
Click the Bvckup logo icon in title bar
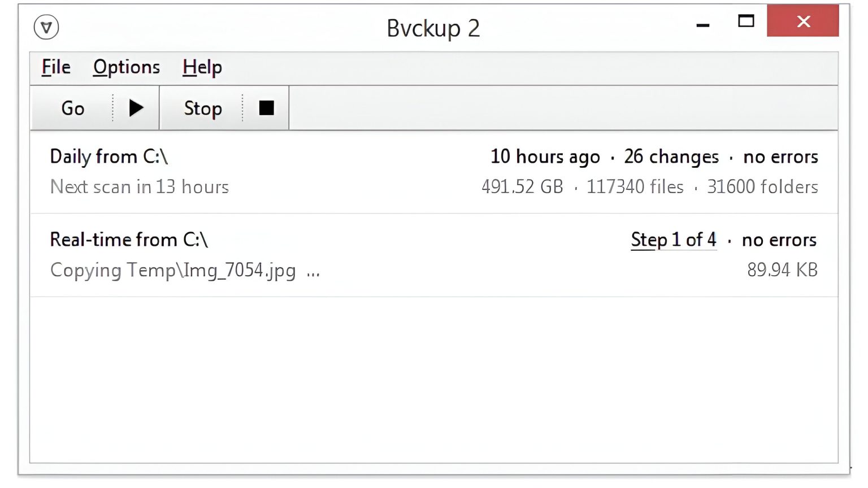coord(46,27)
